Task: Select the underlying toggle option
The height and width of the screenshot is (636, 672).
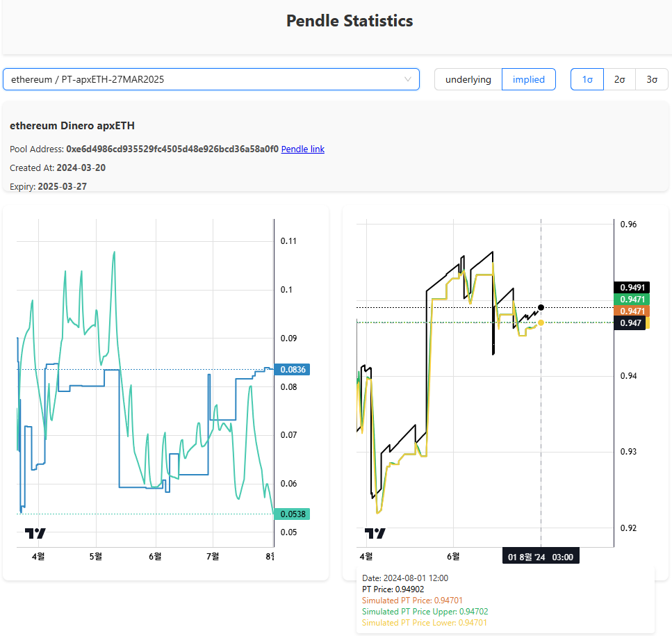Action: coord(468,79)
